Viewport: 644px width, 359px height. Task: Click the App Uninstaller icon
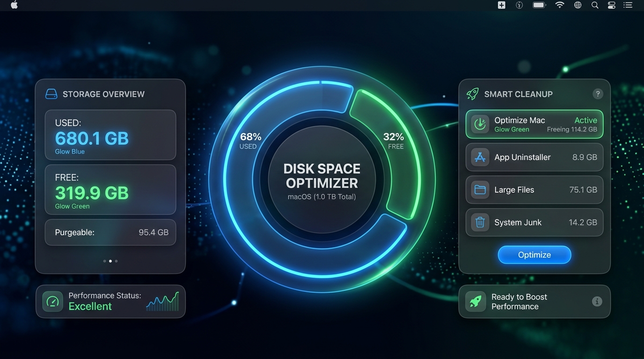tap(480, 157)
